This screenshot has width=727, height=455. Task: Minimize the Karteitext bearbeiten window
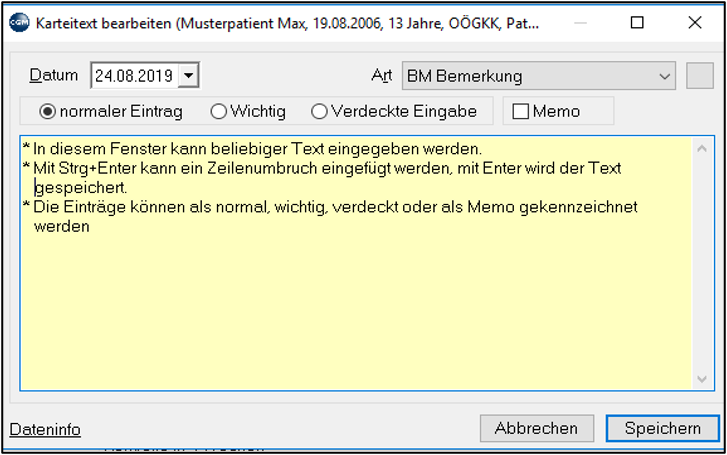[x=580, y=22]
